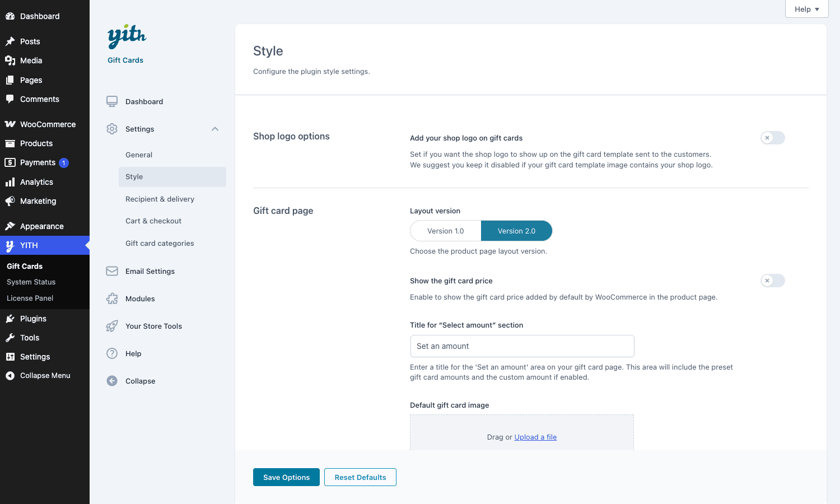
Task: Open Gift card categories settings
Action: tap(160, 243)
